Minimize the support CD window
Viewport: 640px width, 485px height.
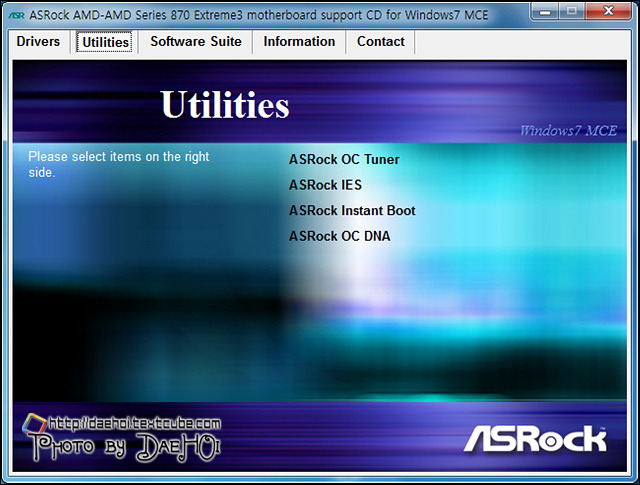click(x=545, y=11)
